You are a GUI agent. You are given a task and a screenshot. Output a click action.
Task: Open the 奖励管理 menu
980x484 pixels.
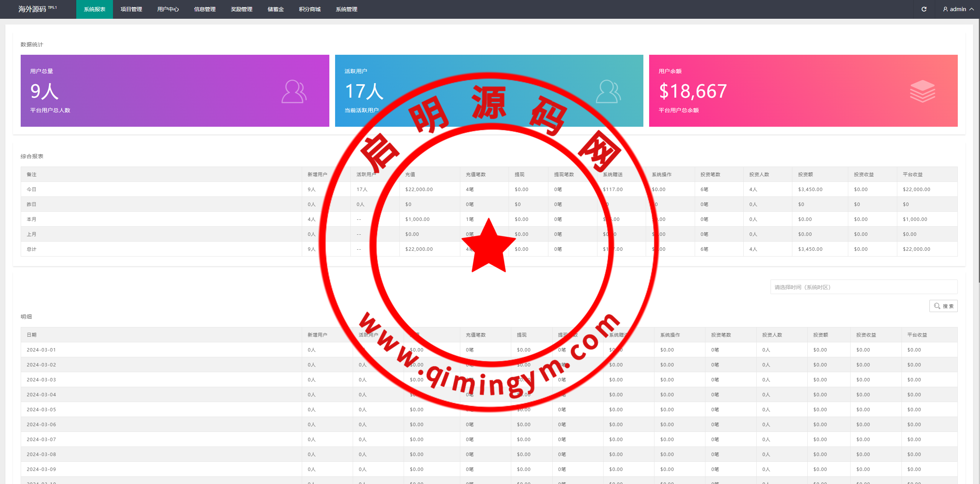click(x=242, y=9)
